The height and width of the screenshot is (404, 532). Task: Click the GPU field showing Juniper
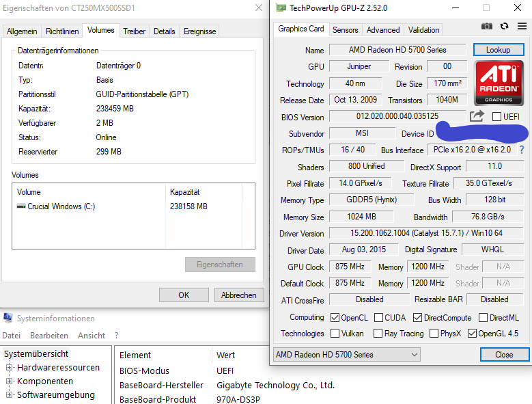pyautogui.click(x=359, y=66)
